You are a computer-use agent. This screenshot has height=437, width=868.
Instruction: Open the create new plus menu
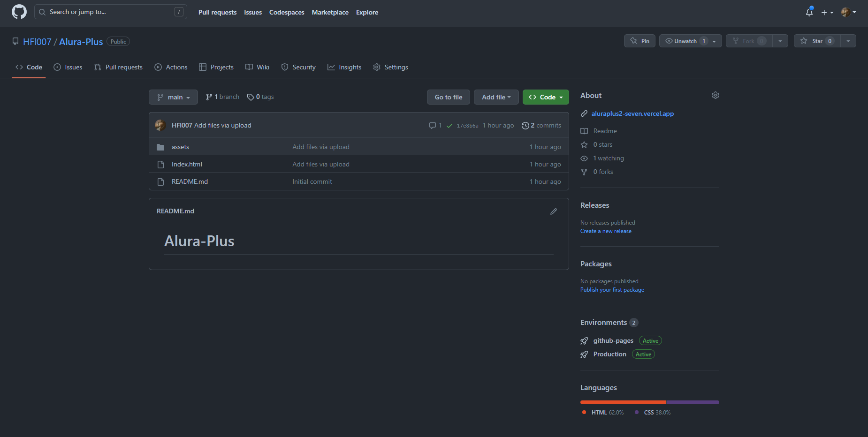pos(827,12)
